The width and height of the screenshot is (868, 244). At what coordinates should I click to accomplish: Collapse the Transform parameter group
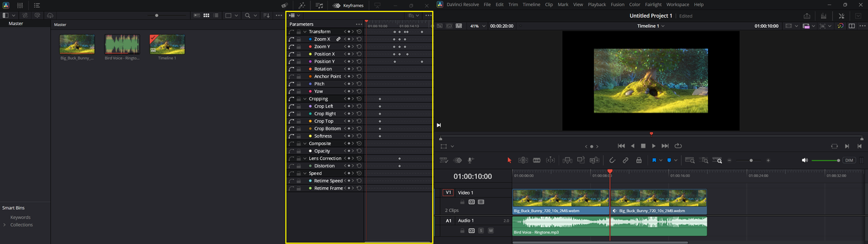305,32
